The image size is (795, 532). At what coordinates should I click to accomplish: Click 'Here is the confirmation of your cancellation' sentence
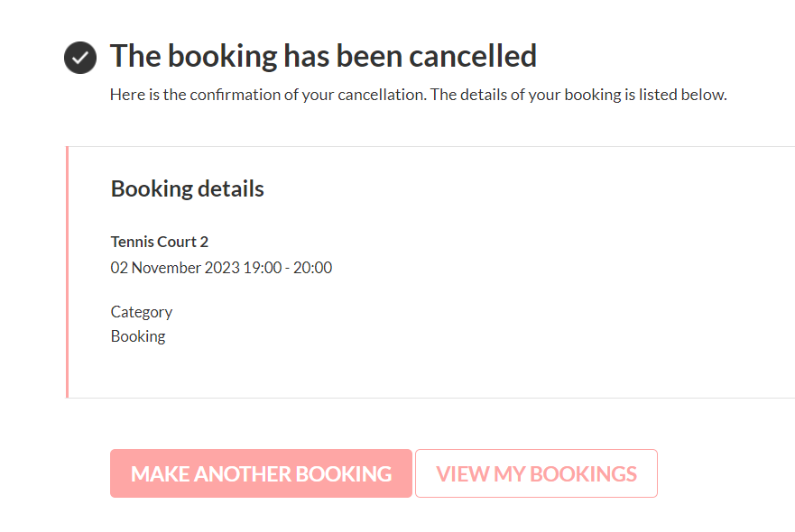(268, 95)
